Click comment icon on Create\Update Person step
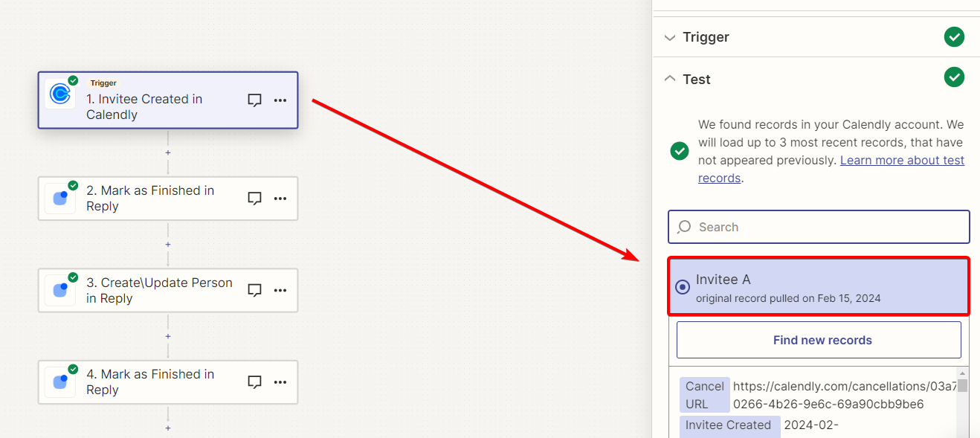This screenshot has width=980, height=438. 255,290
